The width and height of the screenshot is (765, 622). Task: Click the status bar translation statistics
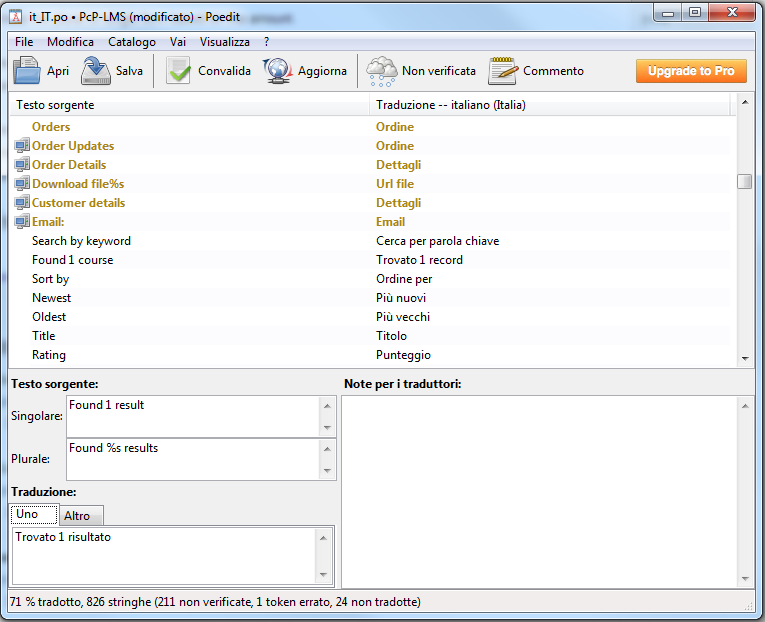click(x=215, y=602)
